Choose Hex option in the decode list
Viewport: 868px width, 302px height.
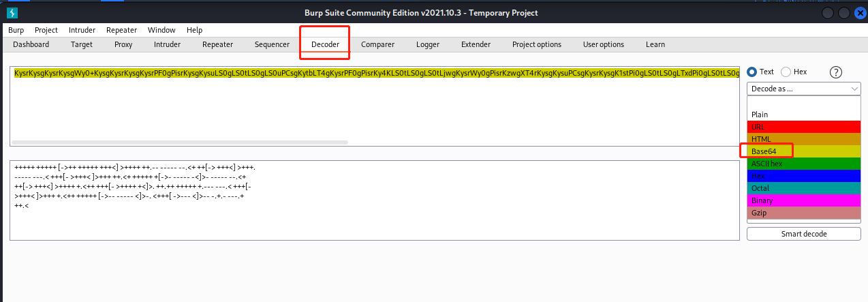click(803, 176)
